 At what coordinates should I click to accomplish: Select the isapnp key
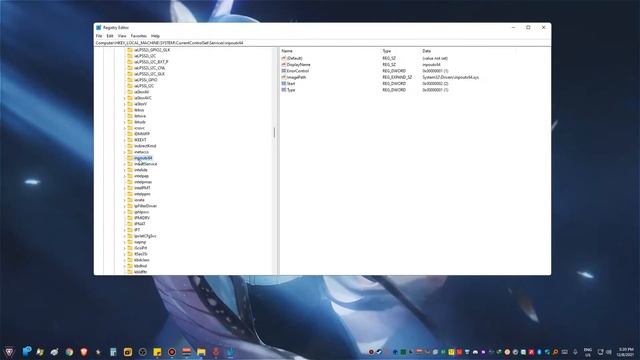pyautogui.click(x=140, y=242)
